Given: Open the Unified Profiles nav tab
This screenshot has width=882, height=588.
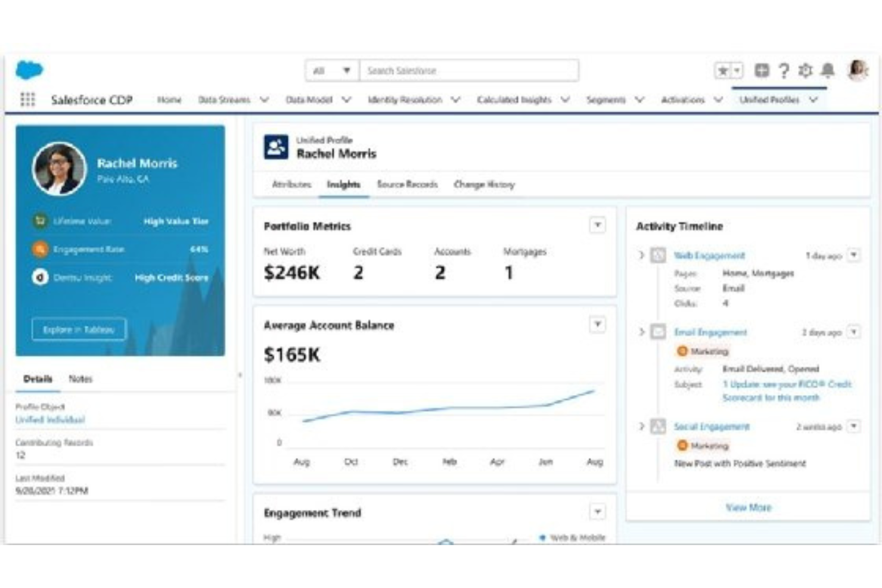Looking at the screenshot, I should coord(769,100).
